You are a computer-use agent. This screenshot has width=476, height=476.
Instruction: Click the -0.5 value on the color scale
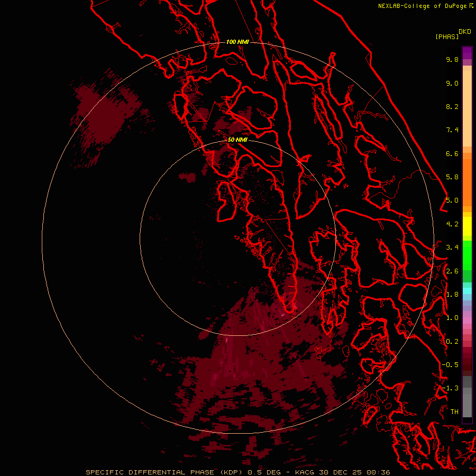(450, 365)
